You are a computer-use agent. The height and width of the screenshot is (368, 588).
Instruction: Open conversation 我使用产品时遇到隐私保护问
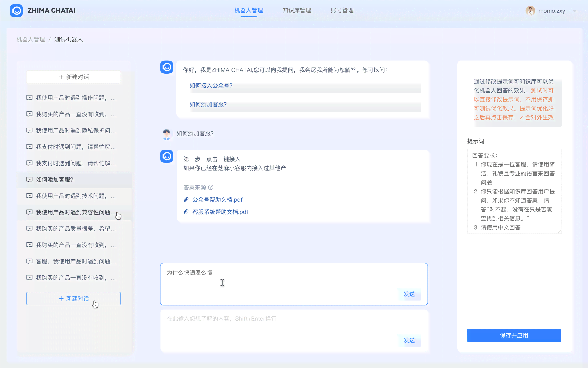point(74,130)
